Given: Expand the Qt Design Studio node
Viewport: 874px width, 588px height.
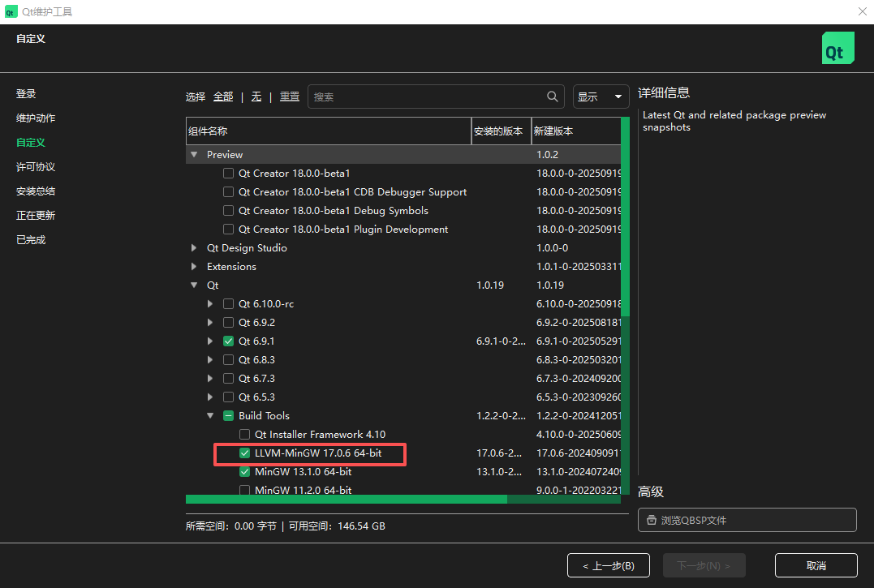Looking at the screenshot, I should (194, 248).
